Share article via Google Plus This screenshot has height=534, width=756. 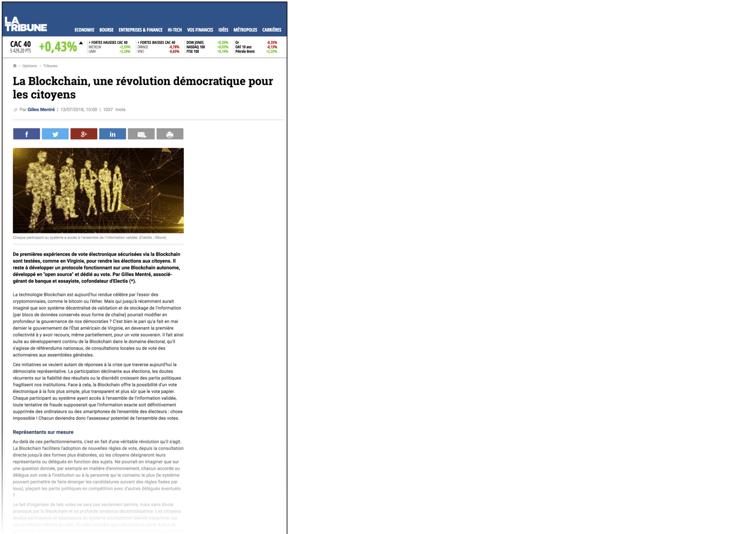pyautogui.click(x=84, y=134)
